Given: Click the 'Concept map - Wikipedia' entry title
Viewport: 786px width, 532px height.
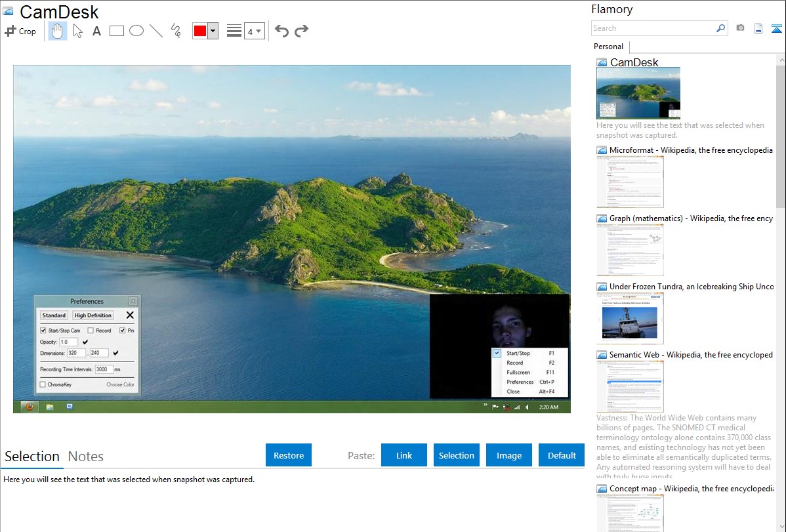Looking at the screenshot, I should [x=692, y=489].
